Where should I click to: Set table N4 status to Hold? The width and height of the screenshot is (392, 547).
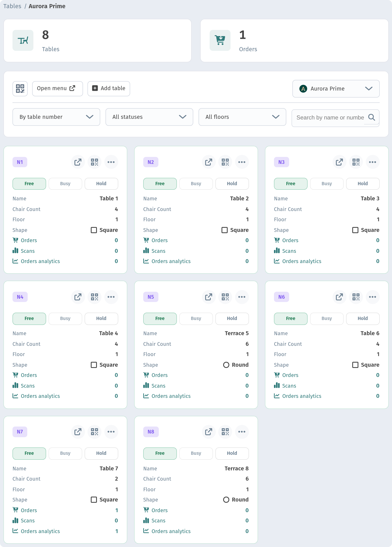click(101, 319)
